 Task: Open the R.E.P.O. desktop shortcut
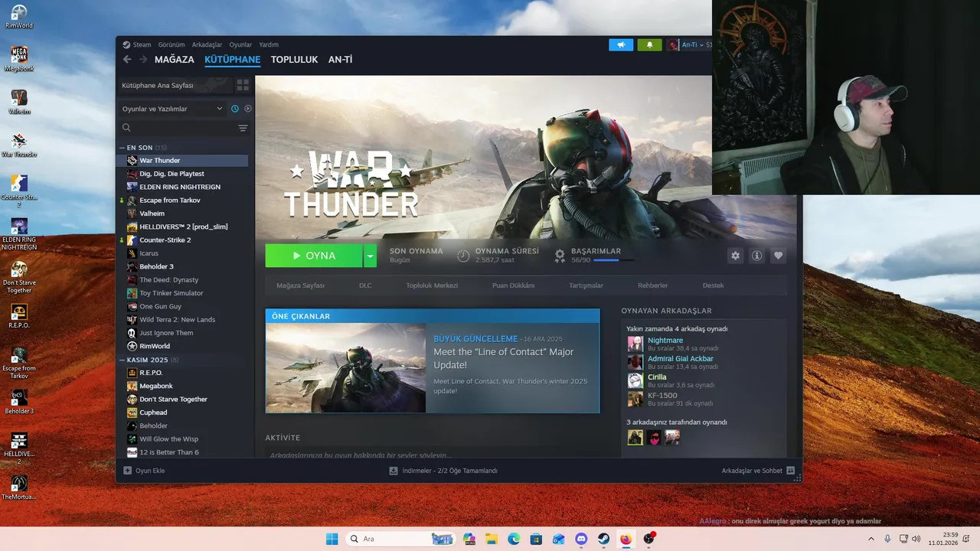19,316
